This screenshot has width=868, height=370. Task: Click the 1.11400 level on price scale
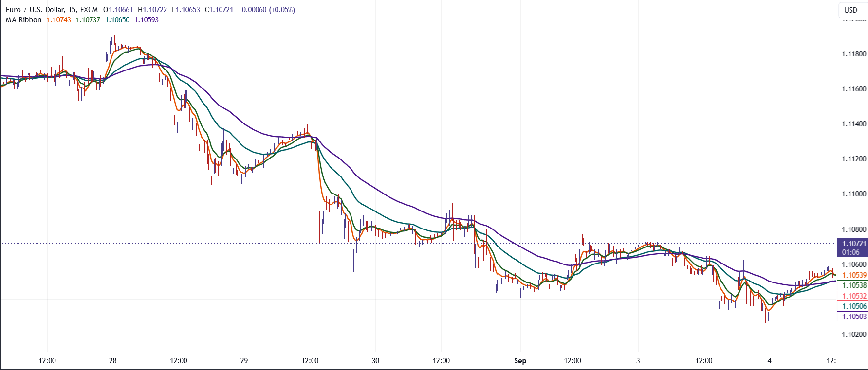click(854, 124)
